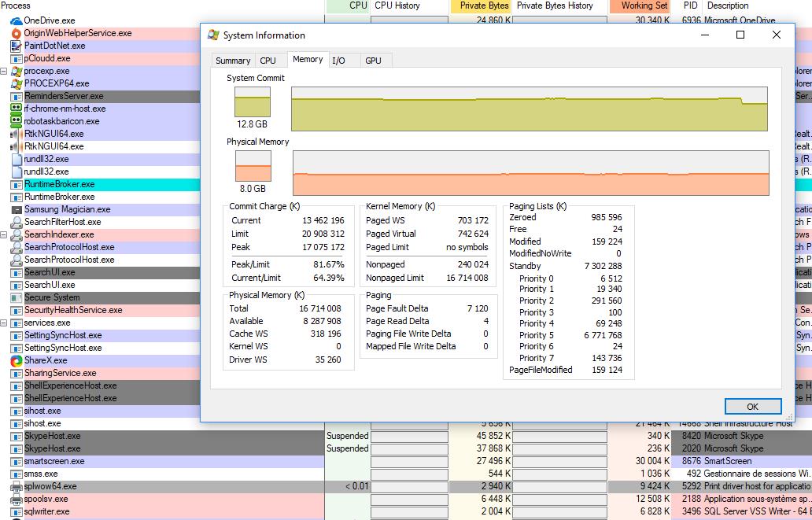
Task: Click the first RtkNGUI64.exe speaker icon
Action: click(x=17, y=134)
